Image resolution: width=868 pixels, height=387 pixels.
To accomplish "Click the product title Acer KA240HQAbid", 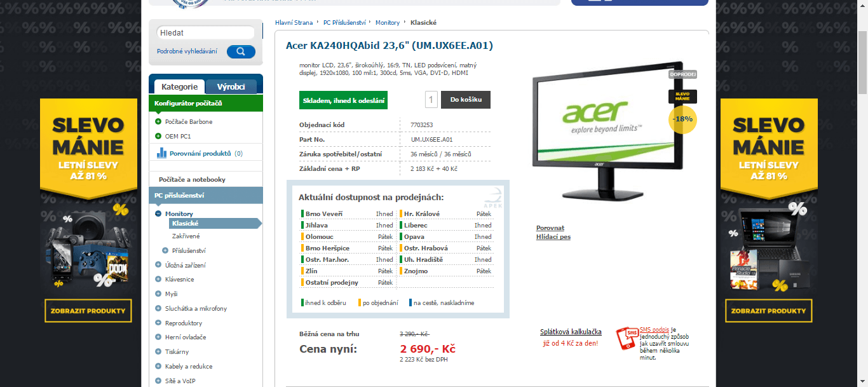I will pyautogui.click(x=390, y=46).
